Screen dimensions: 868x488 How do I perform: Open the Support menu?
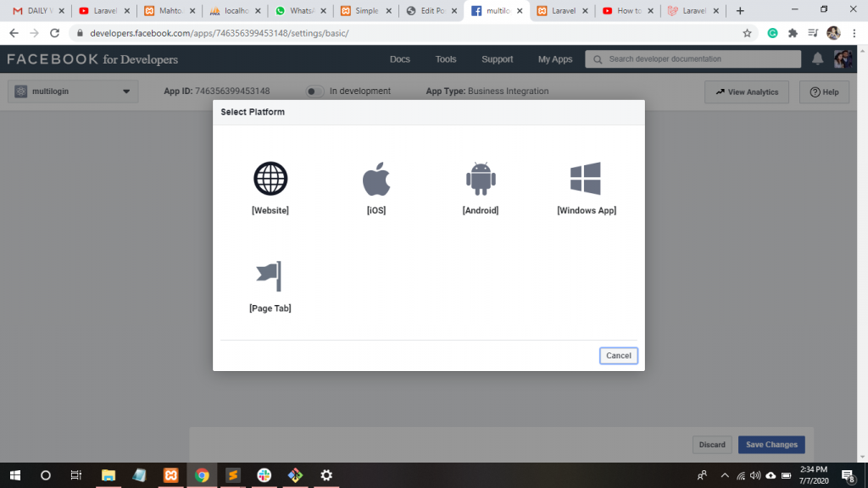[x=497, y=59]
